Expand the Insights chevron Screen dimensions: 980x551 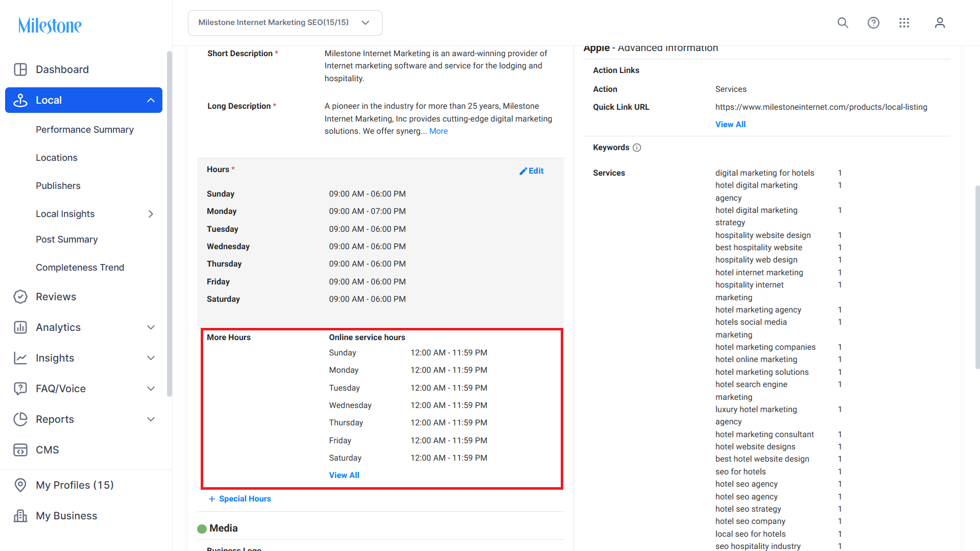click(x=151, y=358)
